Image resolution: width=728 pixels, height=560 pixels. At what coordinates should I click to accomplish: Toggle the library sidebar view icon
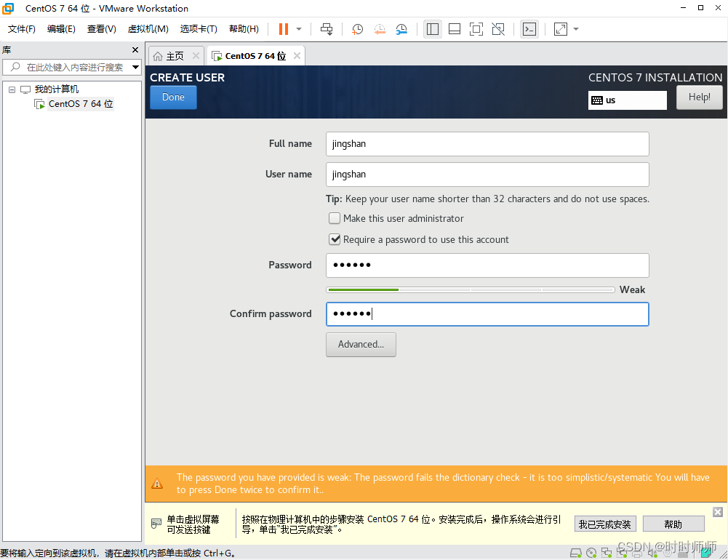click(x=432, y=29)
